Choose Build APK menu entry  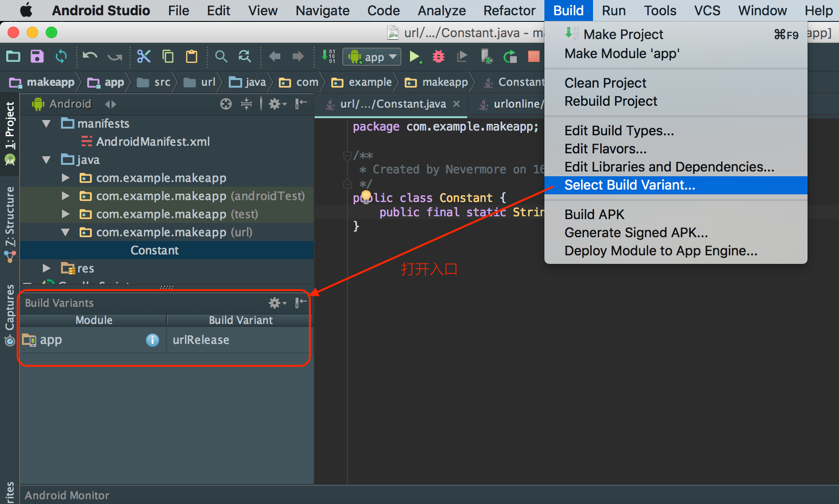[x=675, y=214]
